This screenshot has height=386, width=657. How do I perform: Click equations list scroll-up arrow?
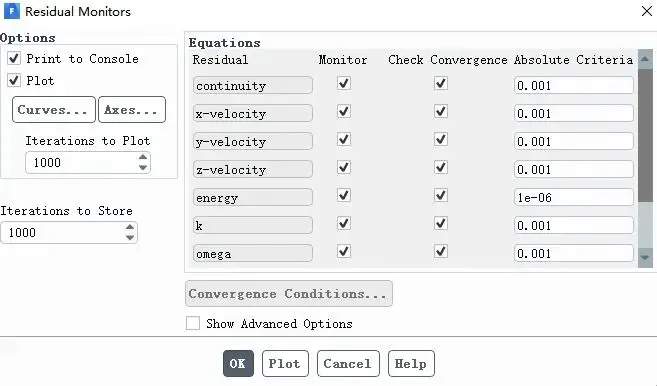pyautogui.click(x=645, y=60)
